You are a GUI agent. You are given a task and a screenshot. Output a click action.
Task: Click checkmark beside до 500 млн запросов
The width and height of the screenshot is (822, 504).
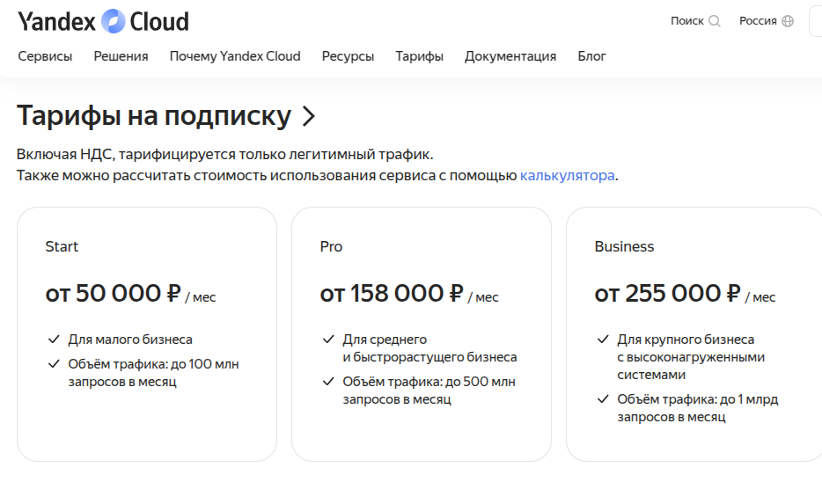tap(328, 382)
